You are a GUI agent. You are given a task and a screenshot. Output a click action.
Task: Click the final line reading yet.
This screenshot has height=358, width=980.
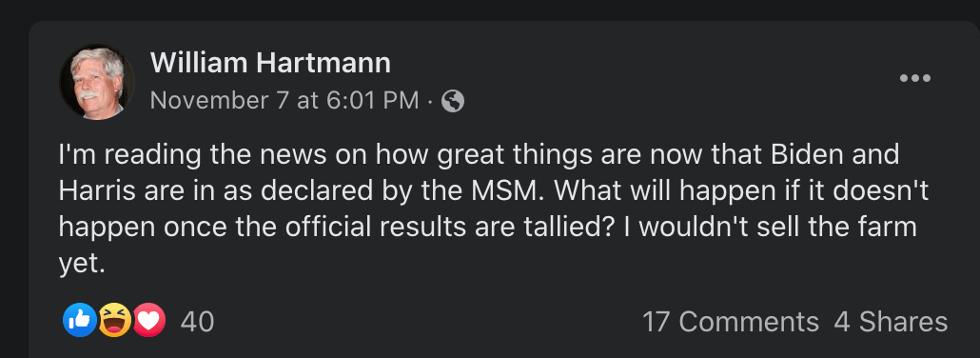81,265
